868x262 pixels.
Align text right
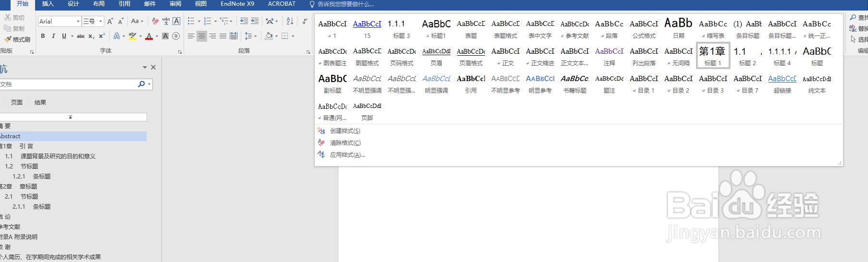[212, 36]
